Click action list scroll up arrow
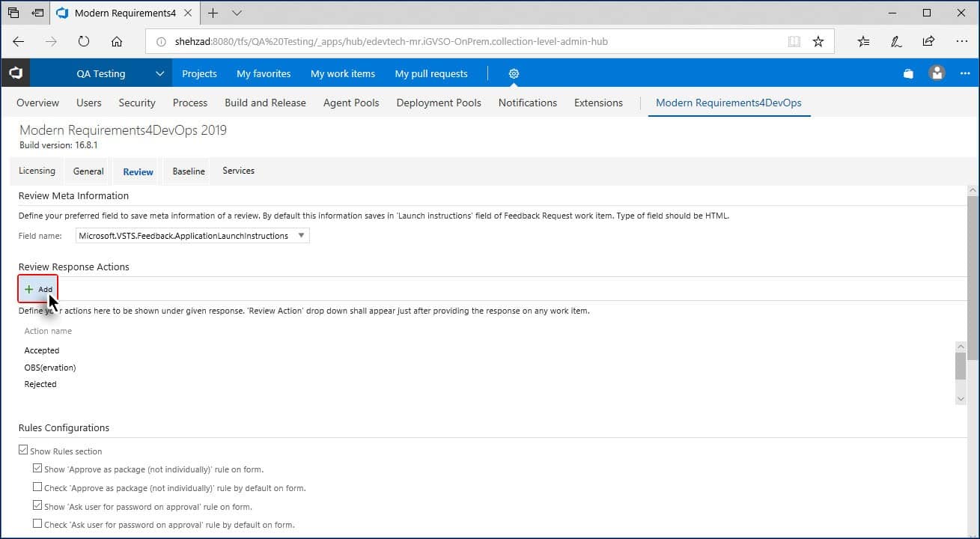This screenshot has width=980, height=539. 961,347
